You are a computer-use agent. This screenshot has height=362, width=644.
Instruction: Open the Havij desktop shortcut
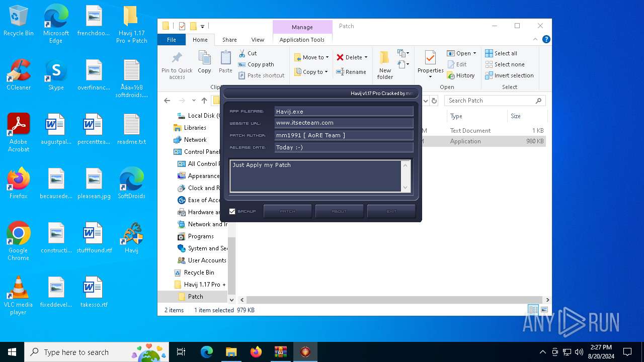point(131,237)
